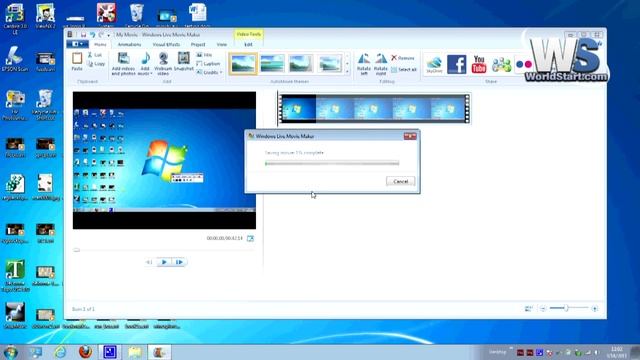Switch to the Animations ribbon tab
Viewport: 640px width, 360px height.
129,44
